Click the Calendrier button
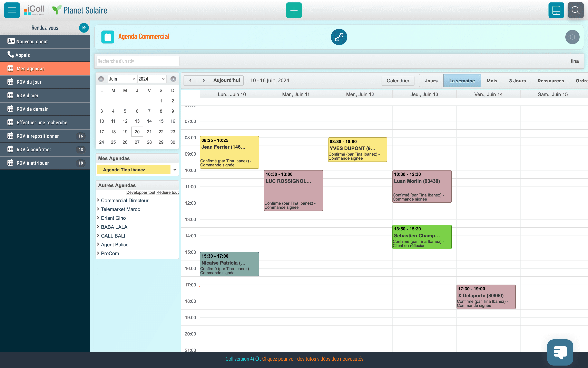This screenshot has width=588, height=368. pyautogui.click(x=398, y=81)
